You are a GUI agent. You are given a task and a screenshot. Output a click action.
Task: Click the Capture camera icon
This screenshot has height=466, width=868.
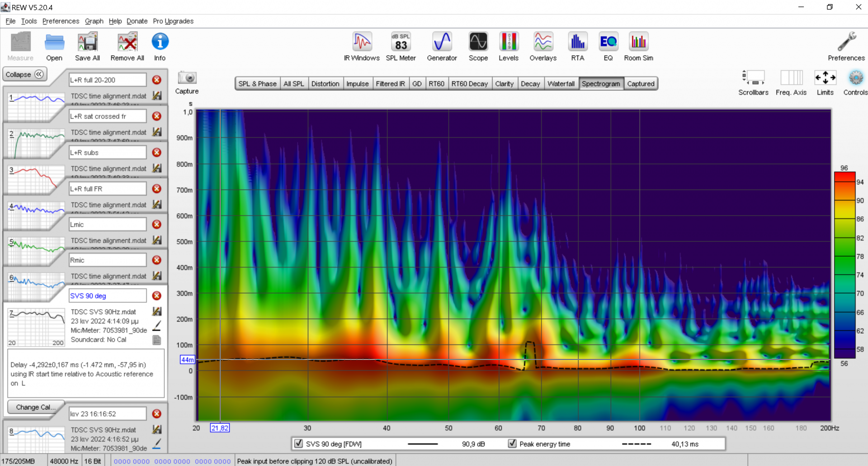[x=187, y=78]
